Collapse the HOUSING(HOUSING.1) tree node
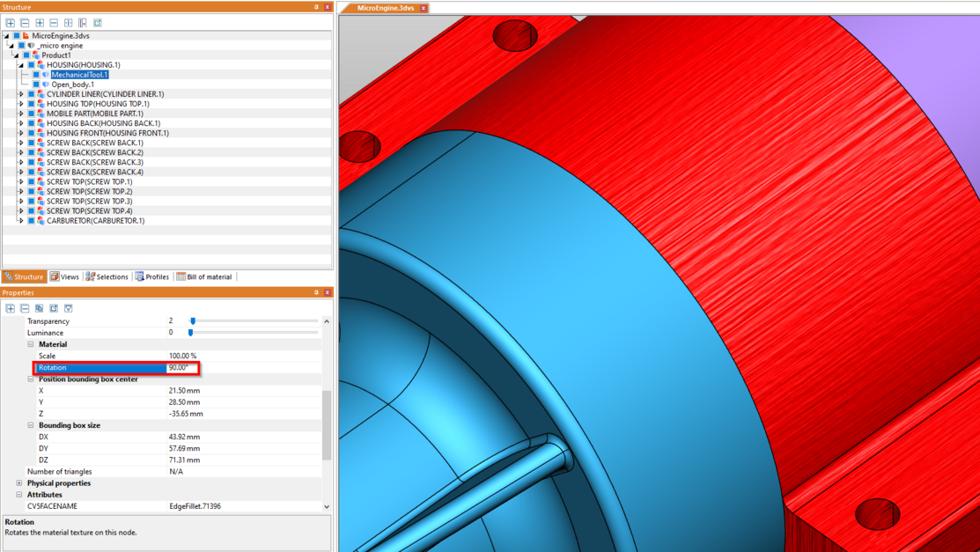980x552 pixels. [x=20, y=65]
